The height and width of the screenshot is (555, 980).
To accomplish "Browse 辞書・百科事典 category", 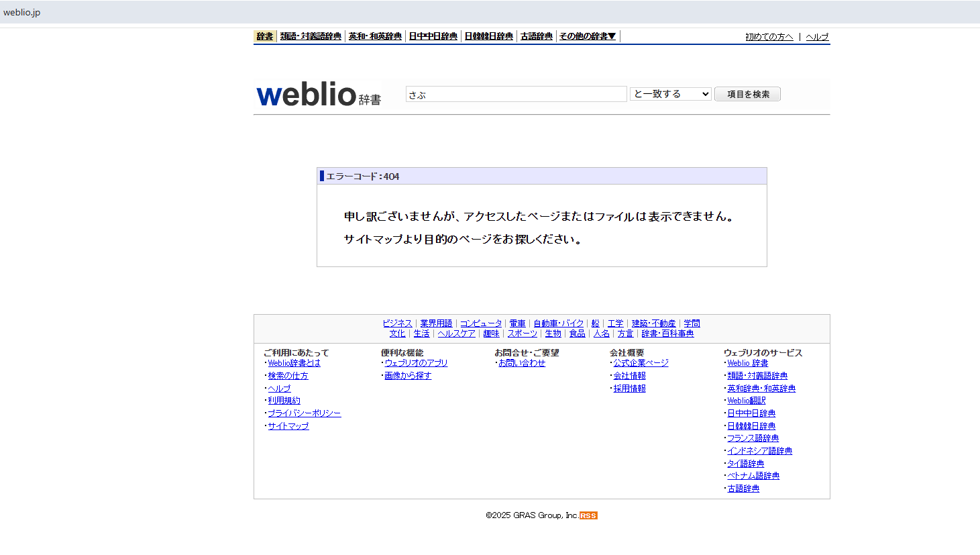I will pyautogui.click(x=668, y=334).
